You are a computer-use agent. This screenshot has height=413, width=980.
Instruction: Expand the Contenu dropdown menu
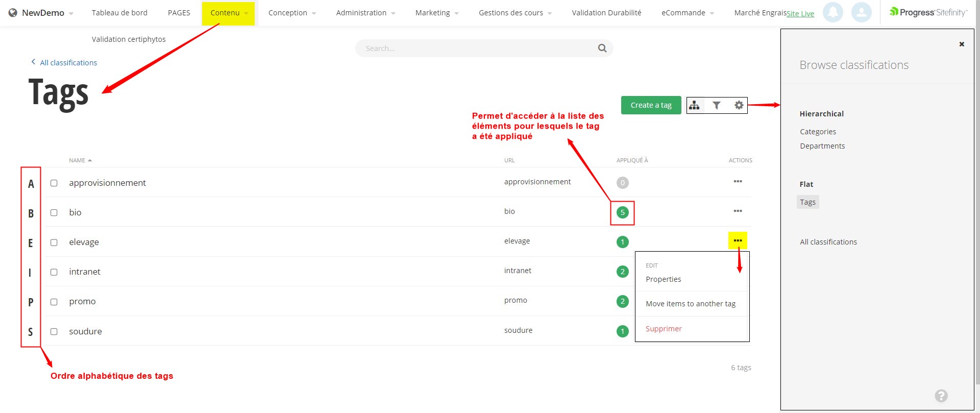tap(228, 13)
